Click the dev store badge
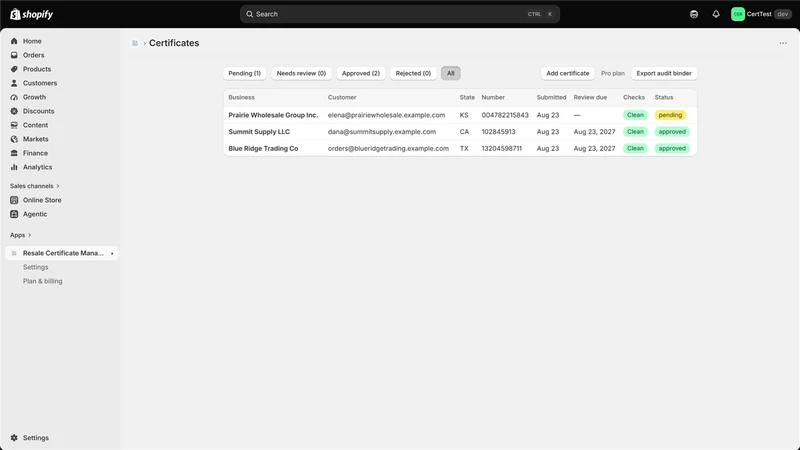 point(783,14)
